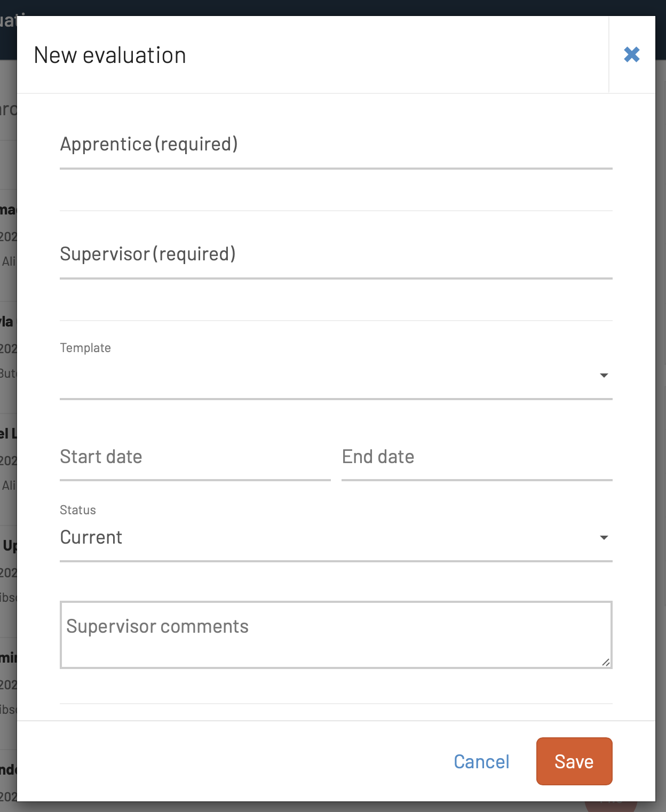Click the partly hidden red button behind the dialog
666x812 pixels.
pos(611,806)
